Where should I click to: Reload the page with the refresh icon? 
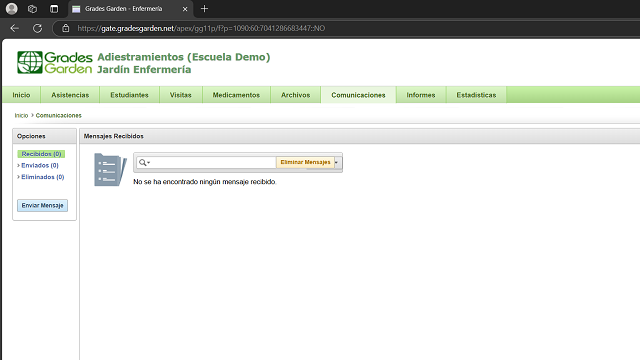(38, 28)
